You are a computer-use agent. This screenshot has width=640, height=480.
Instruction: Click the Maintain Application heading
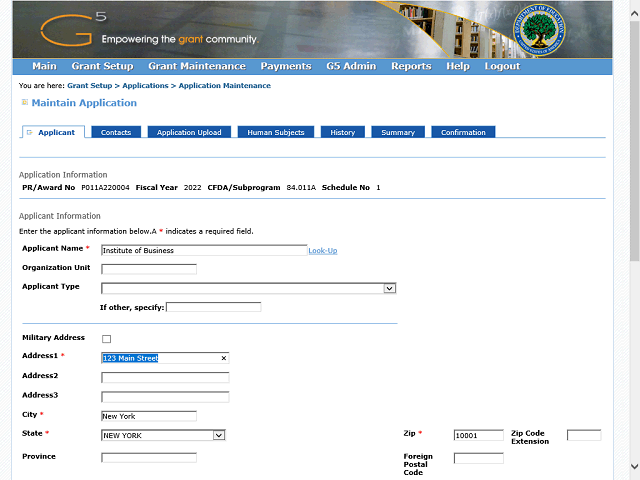point(84,103)
